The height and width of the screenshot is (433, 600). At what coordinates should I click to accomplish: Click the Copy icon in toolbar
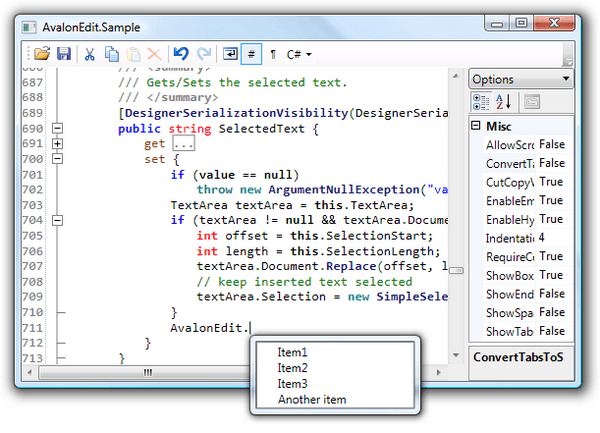click(x=111, y=53)
